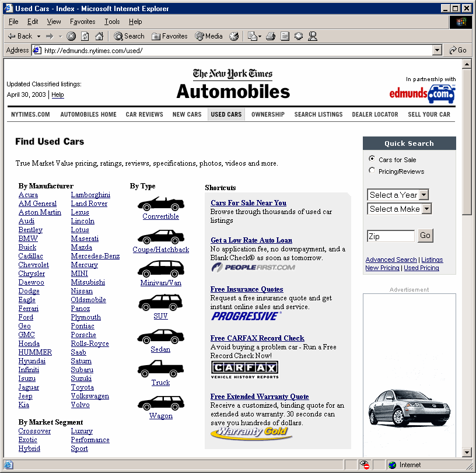Viewport: 476px width, 473px height.
Task: Click the page Edit toolbar icon
Action: pyautogui.click(x=285, y=36)
